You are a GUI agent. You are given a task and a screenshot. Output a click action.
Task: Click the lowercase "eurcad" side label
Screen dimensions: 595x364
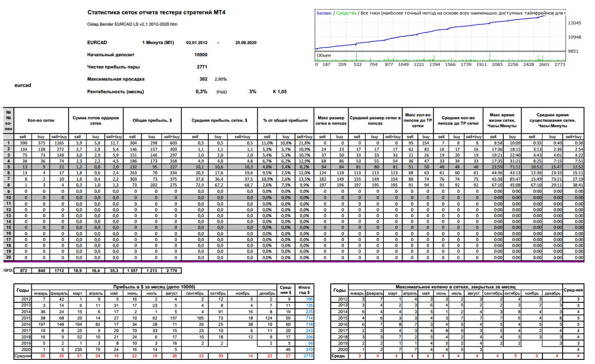point(23,85)
